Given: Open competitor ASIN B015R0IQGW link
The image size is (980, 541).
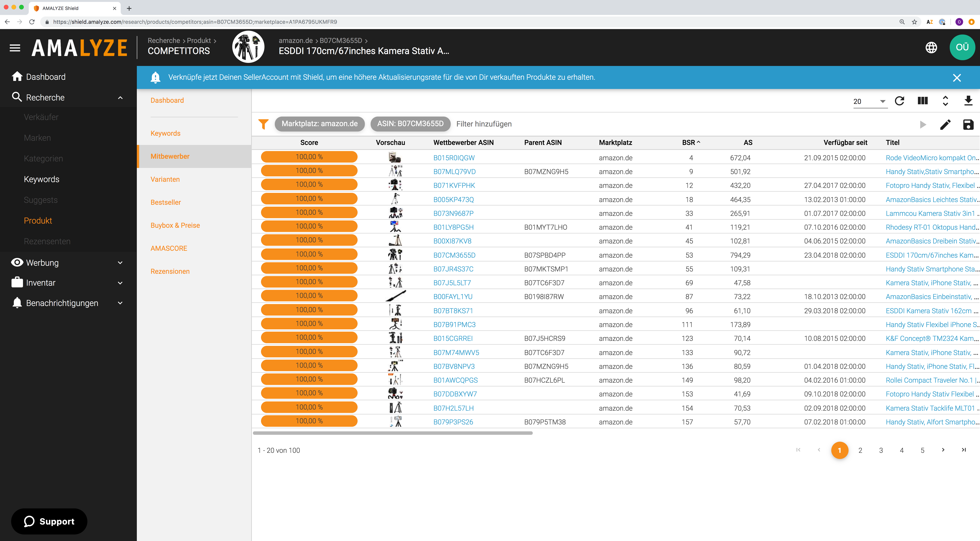Looking at the screenshot, I should pos(454,158).
